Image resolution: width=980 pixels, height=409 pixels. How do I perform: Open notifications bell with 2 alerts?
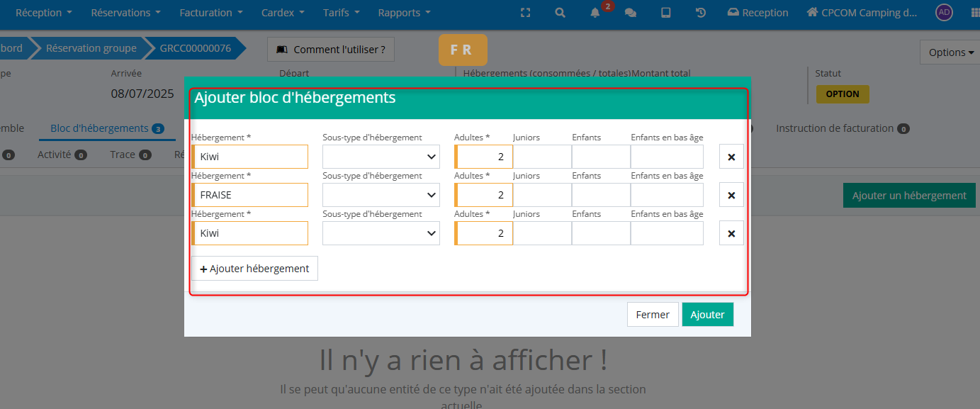point(595,13)
